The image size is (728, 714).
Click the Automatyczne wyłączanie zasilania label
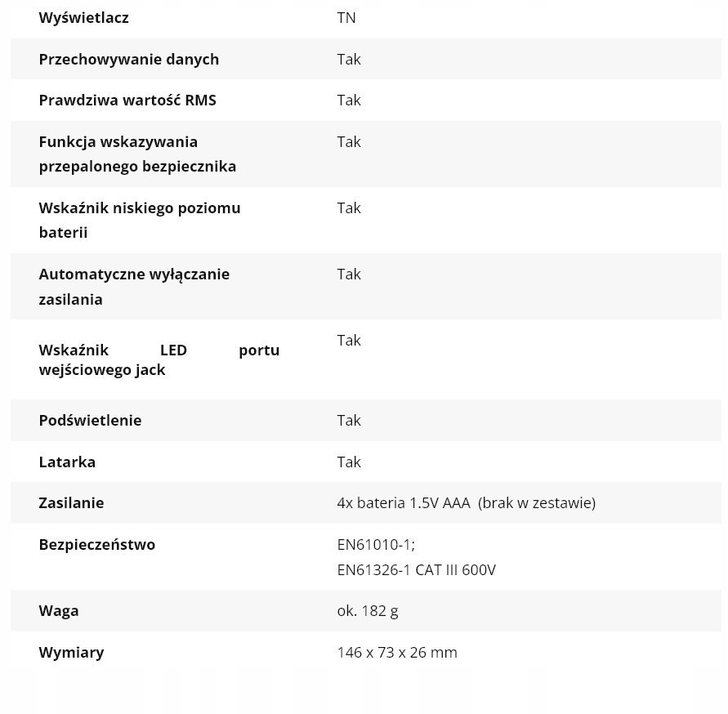pyautogui.click(x=134, y=287)
